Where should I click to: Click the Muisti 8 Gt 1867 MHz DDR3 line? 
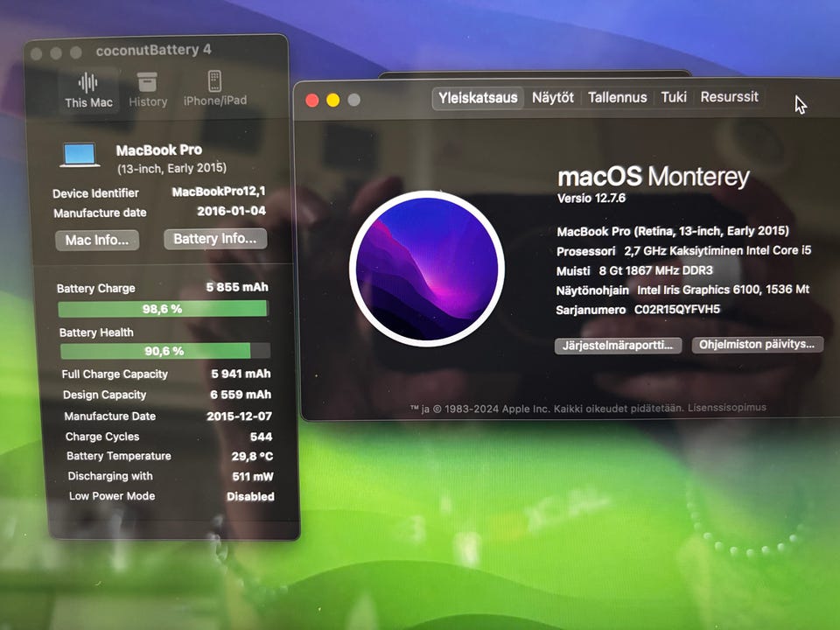[x=635, y=270]
